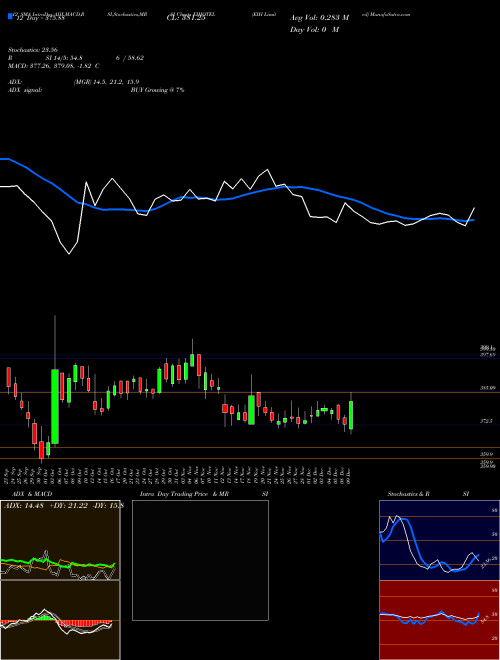Click 'Avg Vol: 0.283 M' text
The image size is (500, 660).
(319, 18)
